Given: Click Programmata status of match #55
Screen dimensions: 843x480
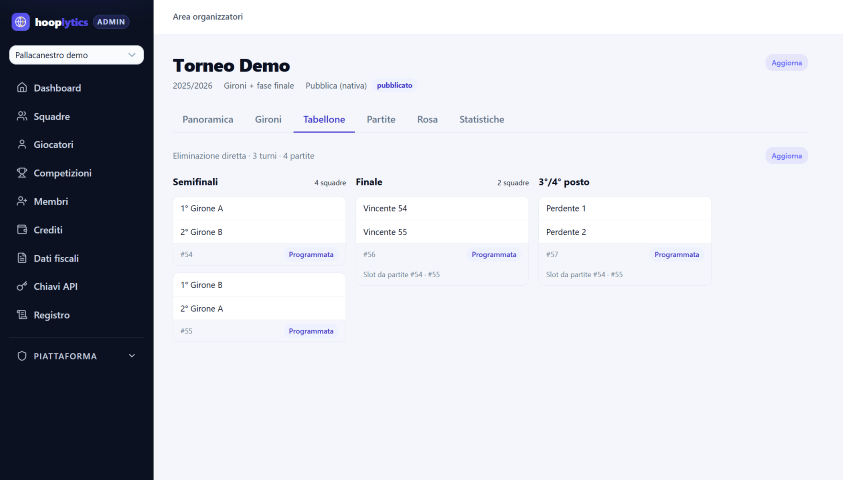Looking at the screenshot, I should click(311, 331).
